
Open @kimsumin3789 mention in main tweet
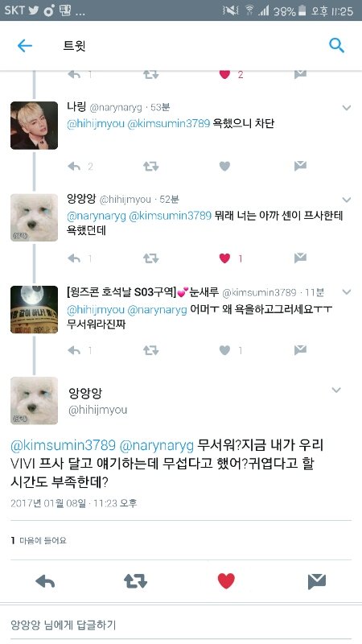pos(64,445)
